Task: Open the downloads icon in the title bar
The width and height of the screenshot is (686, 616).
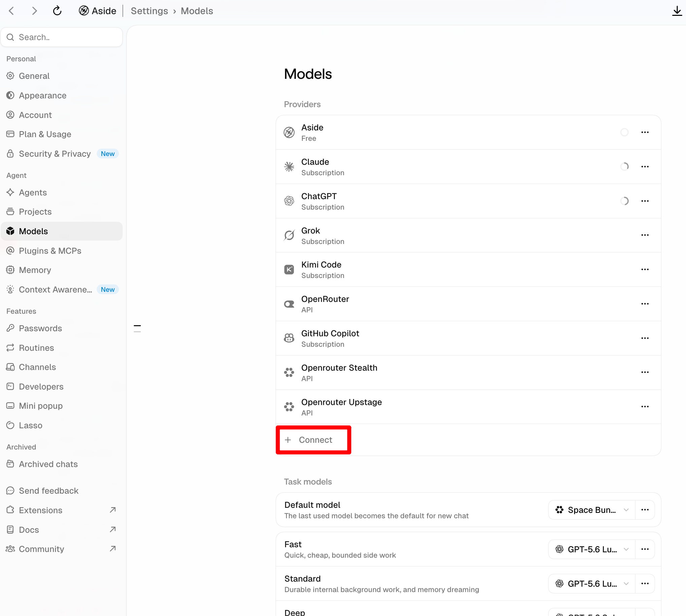Action: (677, 11)
